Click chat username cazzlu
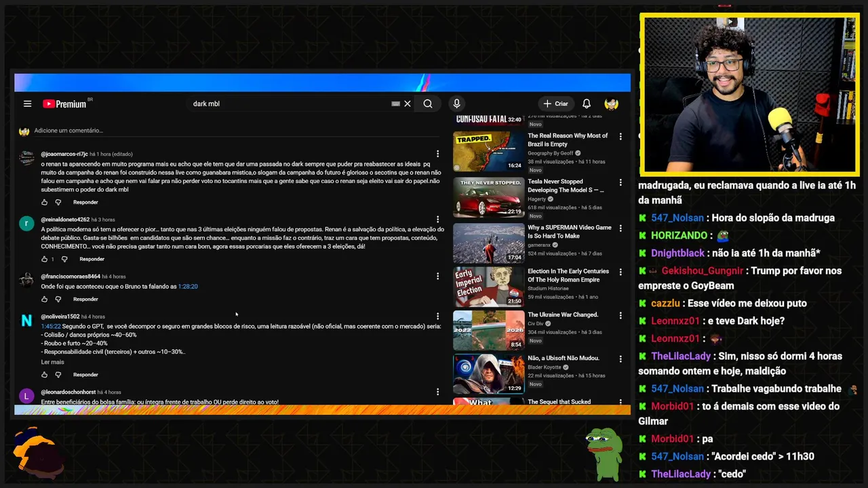Viewport: 868px width, 488px height. pos(665,303)
